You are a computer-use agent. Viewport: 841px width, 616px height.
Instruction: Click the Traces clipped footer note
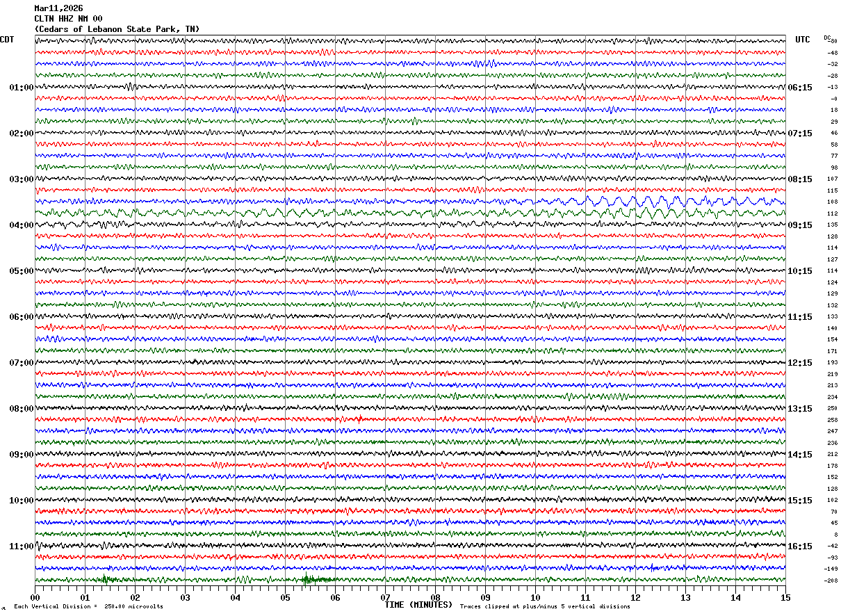pos(545,606)
